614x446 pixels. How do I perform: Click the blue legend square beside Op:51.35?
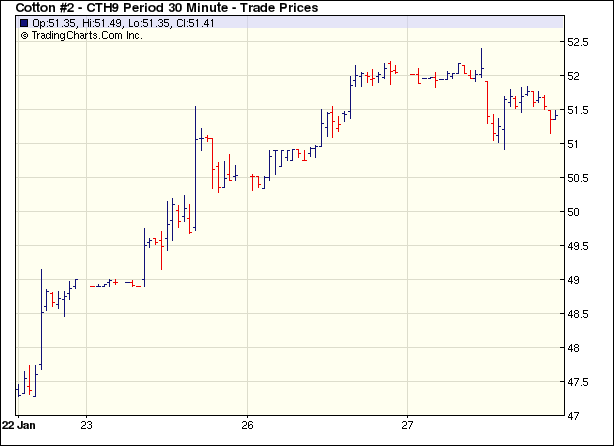(24, 22)
